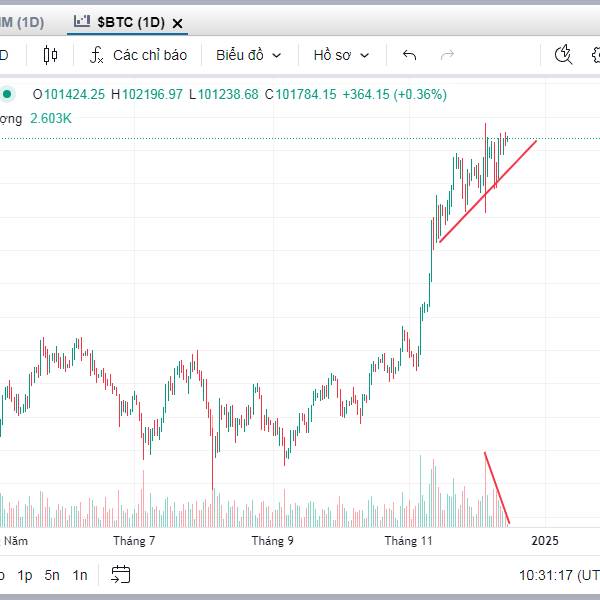
Task: Open chart settings gear icon
Action: coord(594,55)
